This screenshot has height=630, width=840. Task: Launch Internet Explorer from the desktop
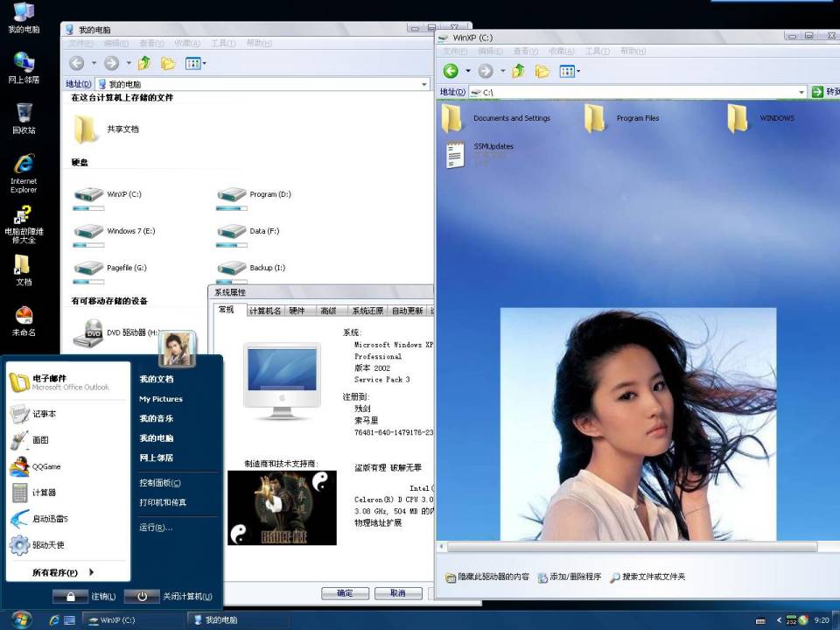coord(24,173)
